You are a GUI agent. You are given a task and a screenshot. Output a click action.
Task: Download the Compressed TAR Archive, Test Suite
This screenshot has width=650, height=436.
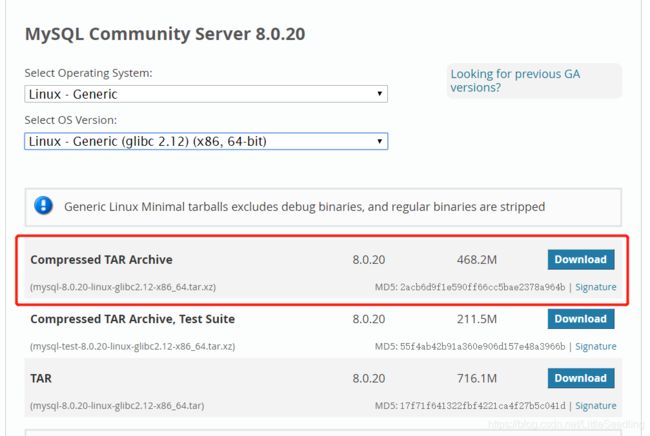pos(581,319)
